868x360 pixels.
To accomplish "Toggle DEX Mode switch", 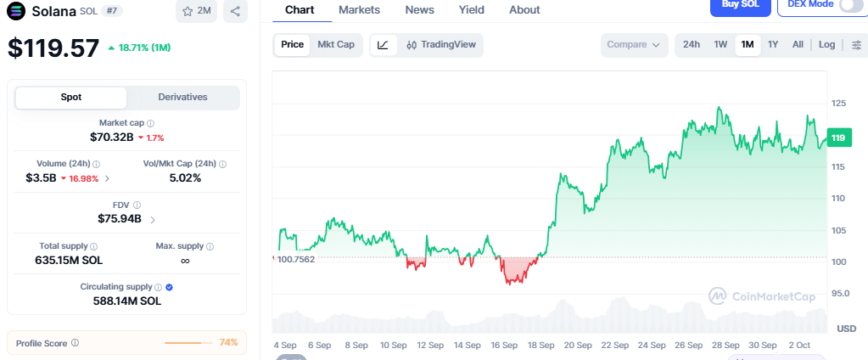I will (851, 4).
